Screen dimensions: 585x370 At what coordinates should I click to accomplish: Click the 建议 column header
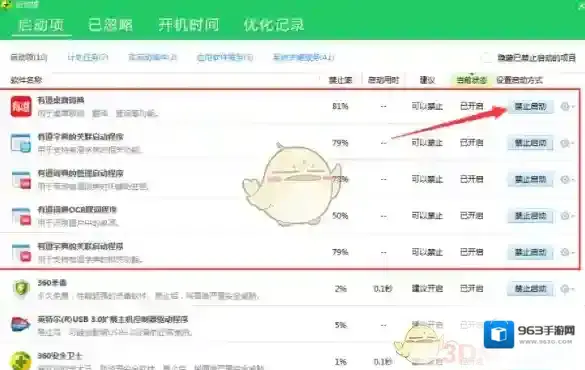coord(427,80)
